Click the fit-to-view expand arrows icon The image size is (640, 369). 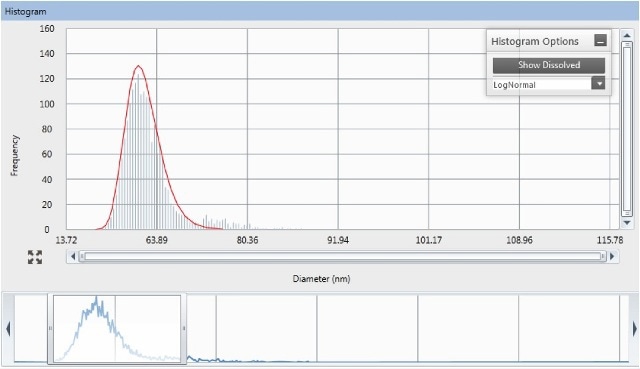35,257
